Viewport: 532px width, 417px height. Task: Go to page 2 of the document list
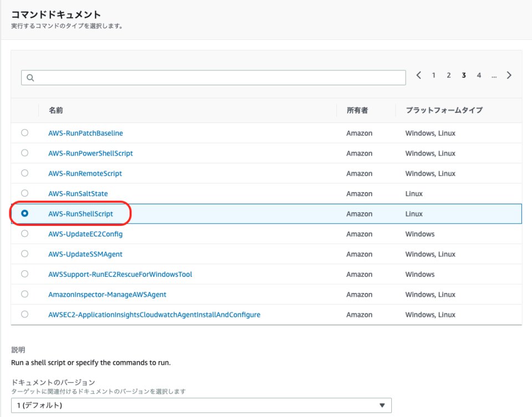[x=448, y=75]
